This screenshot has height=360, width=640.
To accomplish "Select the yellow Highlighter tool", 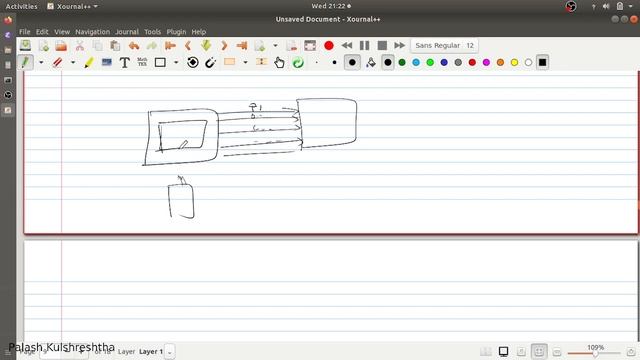I will (x=89, y=62).
